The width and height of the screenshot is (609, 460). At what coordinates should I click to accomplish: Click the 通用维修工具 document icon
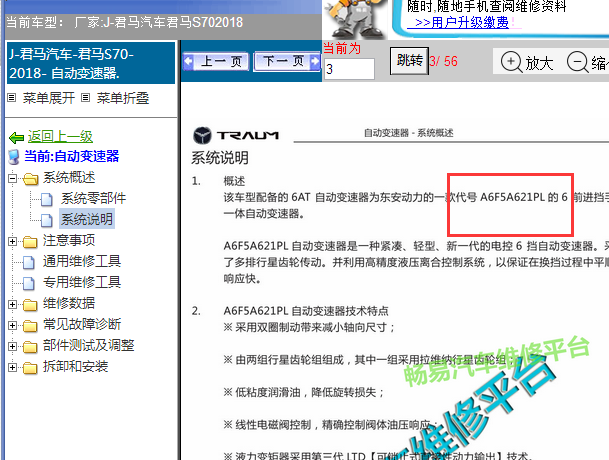(x=28, y=262)
